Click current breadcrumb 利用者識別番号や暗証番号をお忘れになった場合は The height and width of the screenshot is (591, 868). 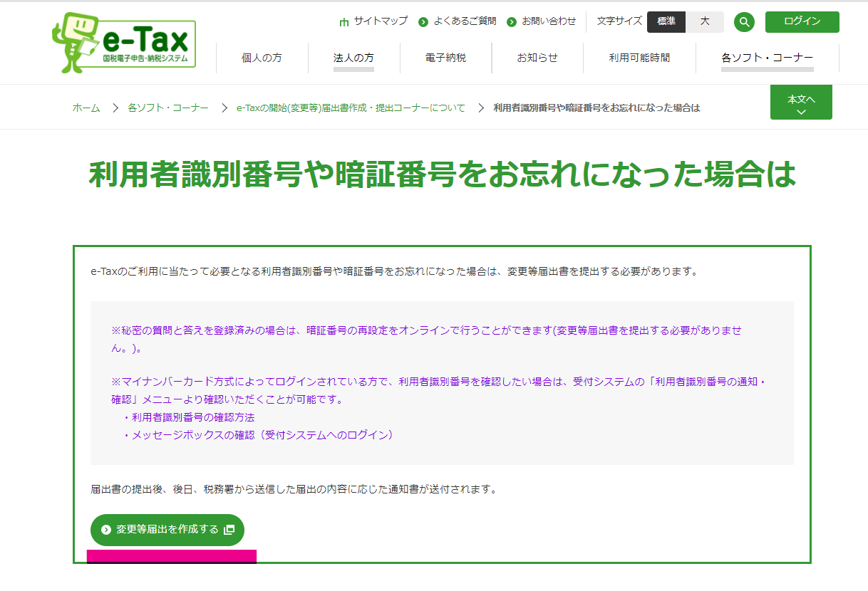[596, 108]
